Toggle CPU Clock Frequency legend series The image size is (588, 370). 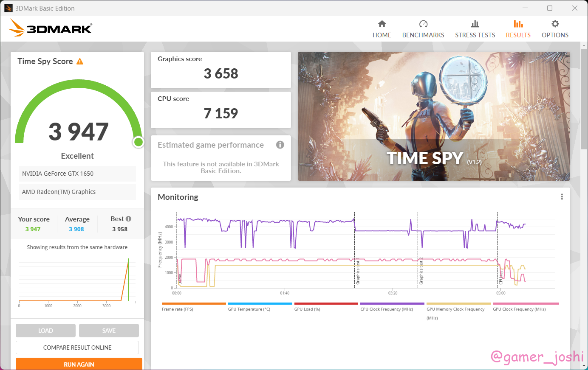click(387, 309)
